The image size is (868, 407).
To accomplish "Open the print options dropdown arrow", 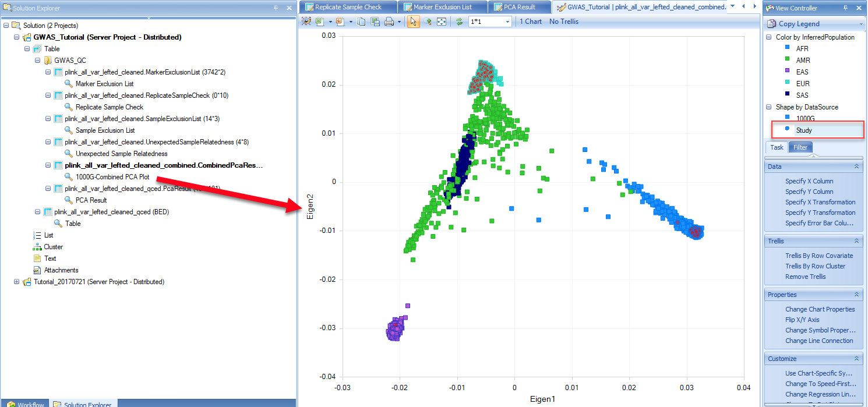I will pos(399,22).
